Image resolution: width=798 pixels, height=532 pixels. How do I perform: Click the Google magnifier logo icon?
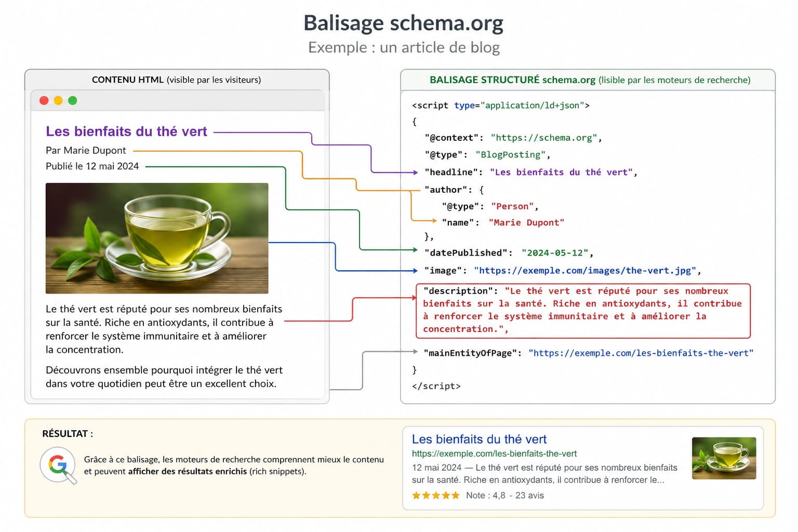point(59,465)
